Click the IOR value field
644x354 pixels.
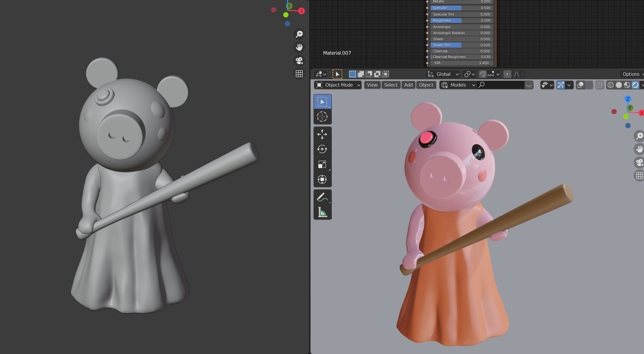tap(461, 63)
